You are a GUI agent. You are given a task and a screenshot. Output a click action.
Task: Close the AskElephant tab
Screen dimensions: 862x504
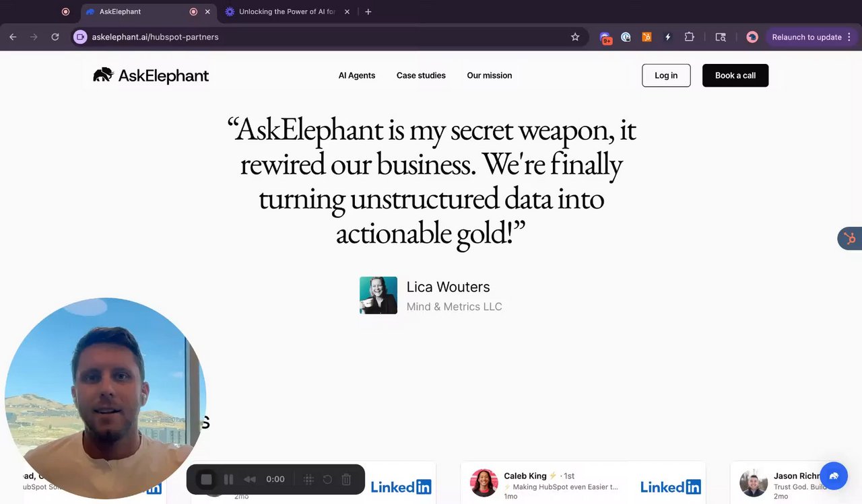point(207,11)
